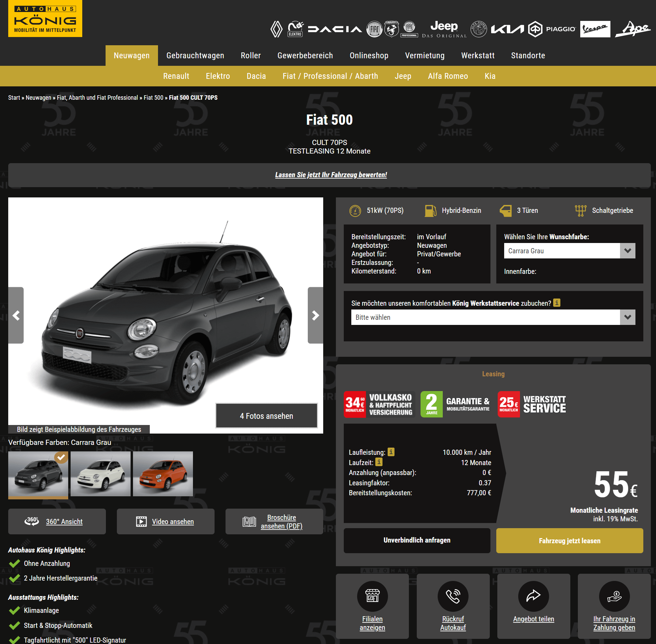This screenshot has height=644, width=656.
Task: Click the Angebot teilen share icon
Action: 533,596
